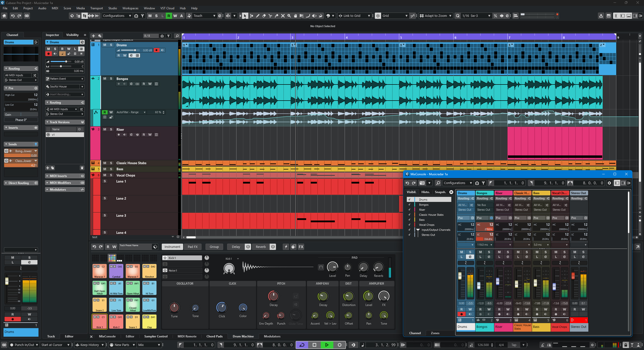This screenshot has width=644, height=350.
Task: Click Add Track plus button in track list
Action: click(x=93, y=36)
